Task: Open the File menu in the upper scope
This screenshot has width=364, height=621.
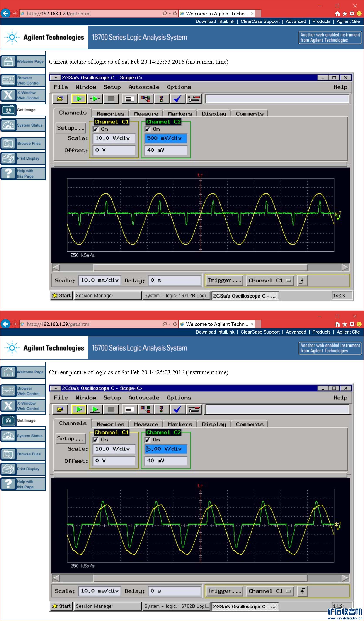Action: pyautogui.click(x=61, y=87)
